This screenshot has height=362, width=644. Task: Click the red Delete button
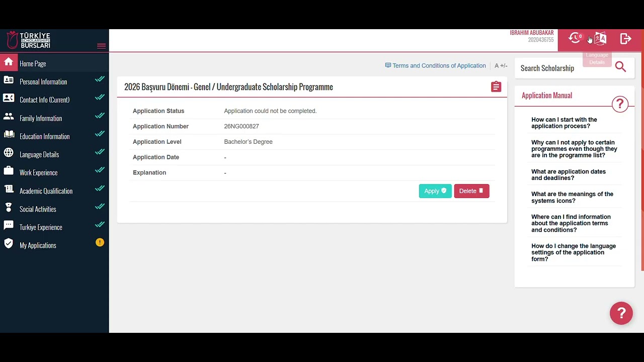(471, 191)
